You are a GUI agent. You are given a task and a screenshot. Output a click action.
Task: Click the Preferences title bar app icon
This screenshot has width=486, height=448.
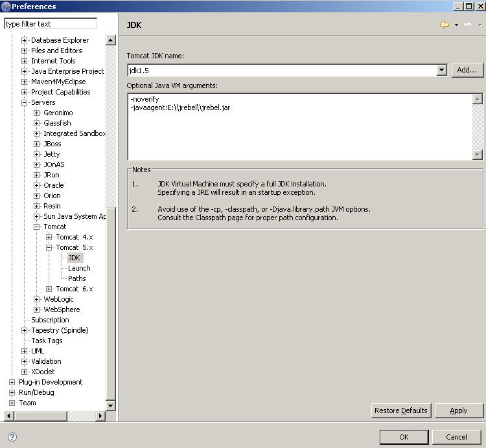click(x=6, y=6)
